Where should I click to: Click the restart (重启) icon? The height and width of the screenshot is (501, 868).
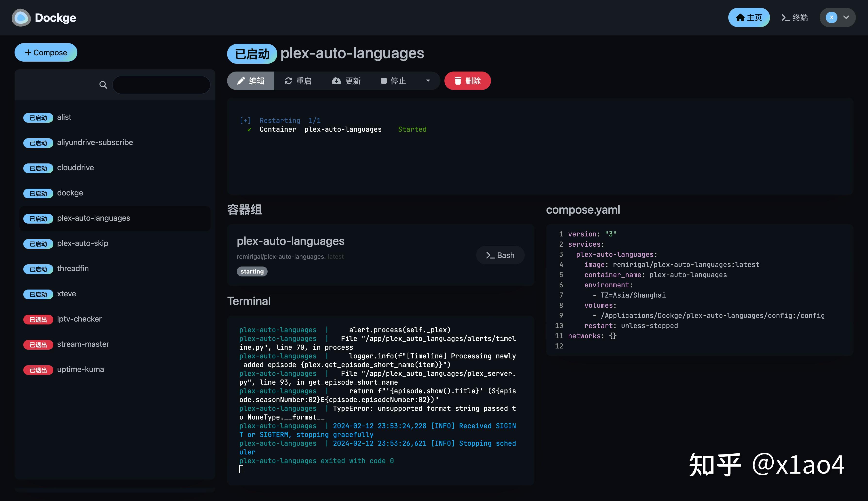(x=288, y=81)
